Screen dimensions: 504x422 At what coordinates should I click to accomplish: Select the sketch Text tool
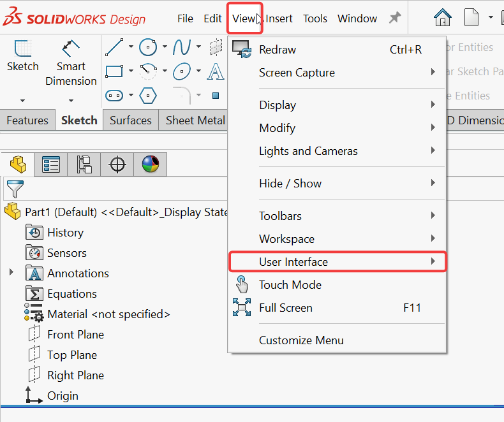click(216, 71)
